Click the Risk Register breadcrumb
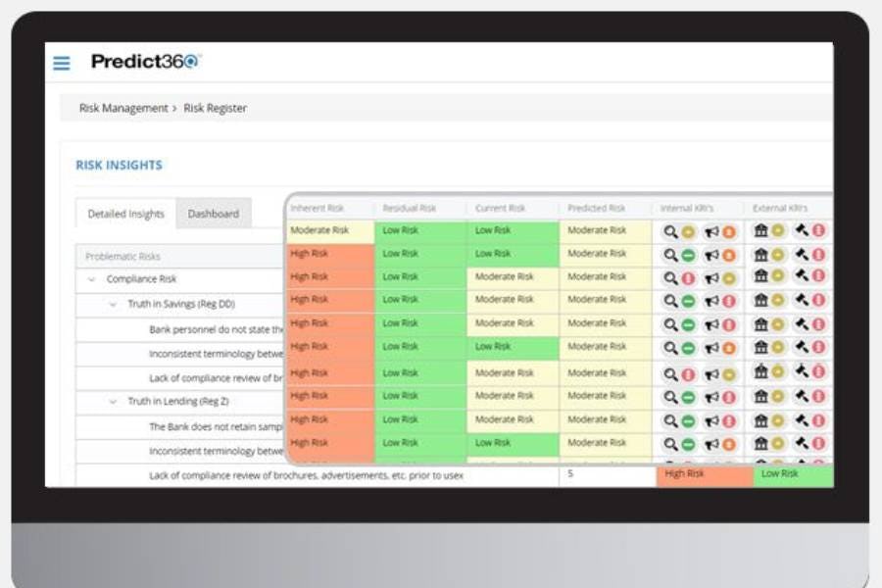The width and height of the screenshot is (882, 588). click(x=215, y=108)
